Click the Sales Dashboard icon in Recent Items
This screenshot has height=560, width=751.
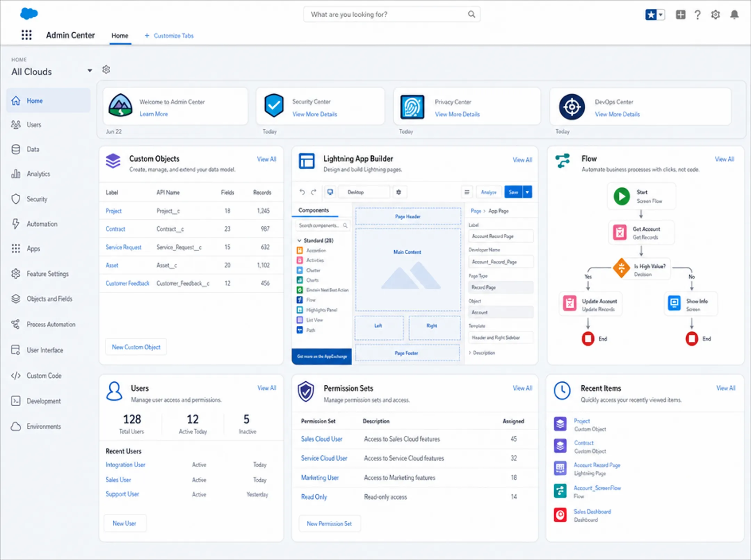560,514
